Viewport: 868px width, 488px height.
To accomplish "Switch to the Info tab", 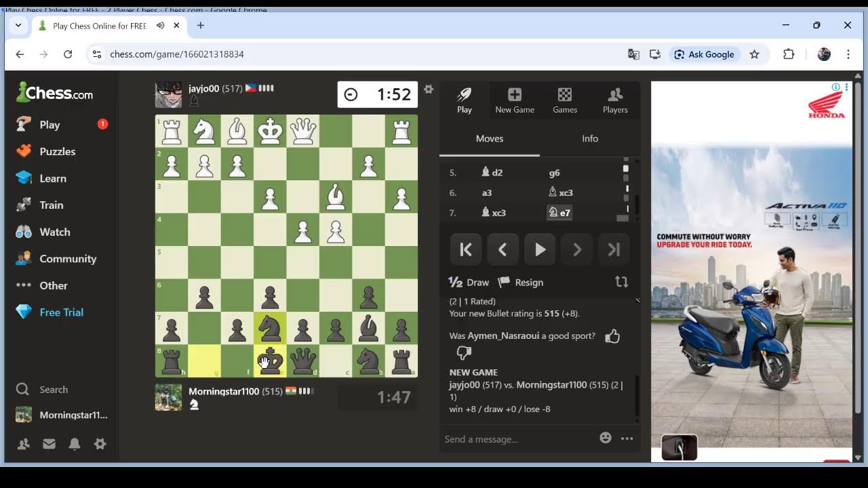I will [590, 138].
